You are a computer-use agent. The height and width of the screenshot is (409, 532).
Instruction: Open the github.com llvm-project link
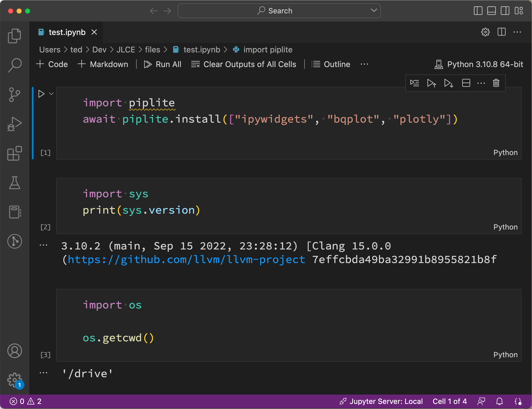[x=186, y=259]
